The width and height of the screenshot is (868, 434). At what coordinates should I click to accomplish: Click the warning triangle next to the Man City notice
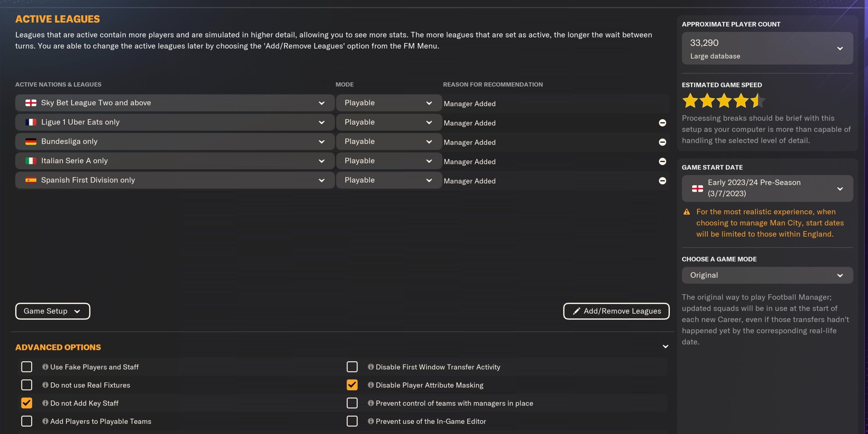687,212
